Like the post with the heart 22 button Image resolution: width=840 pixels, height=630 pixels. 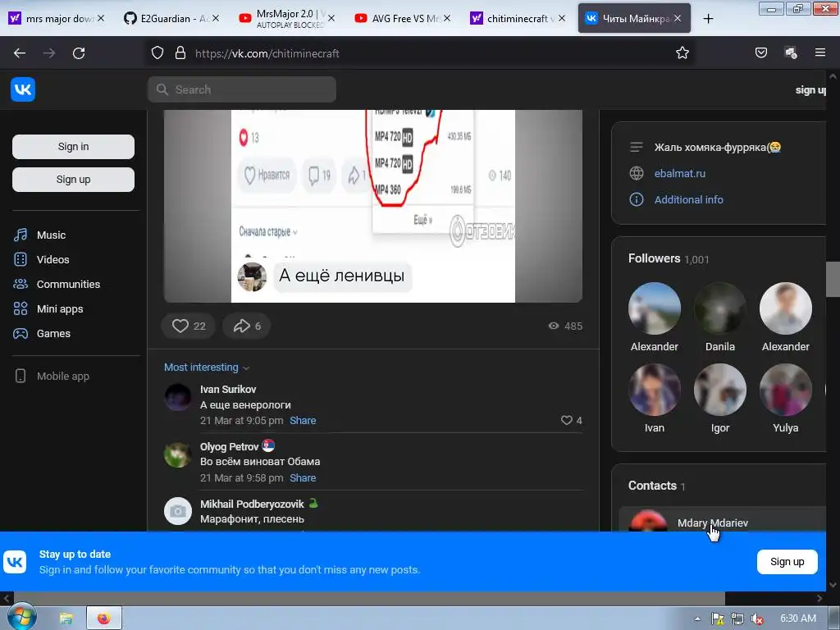(189, 326)
